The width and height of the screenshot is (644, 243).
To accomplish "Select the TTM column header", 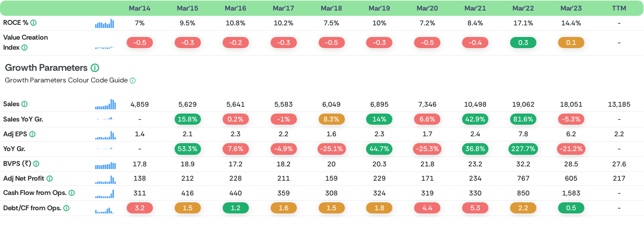I will click(619, 8).
